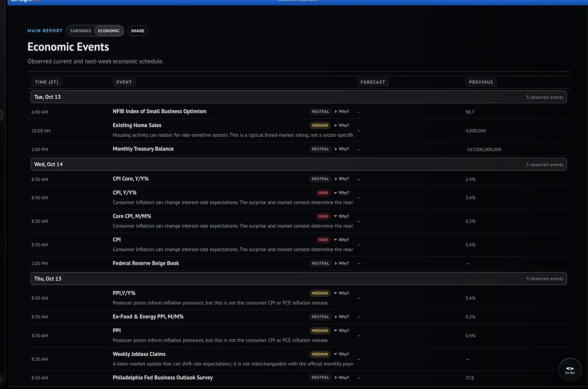Select the Thu, Oct 15 date header

tap(298, 278)
